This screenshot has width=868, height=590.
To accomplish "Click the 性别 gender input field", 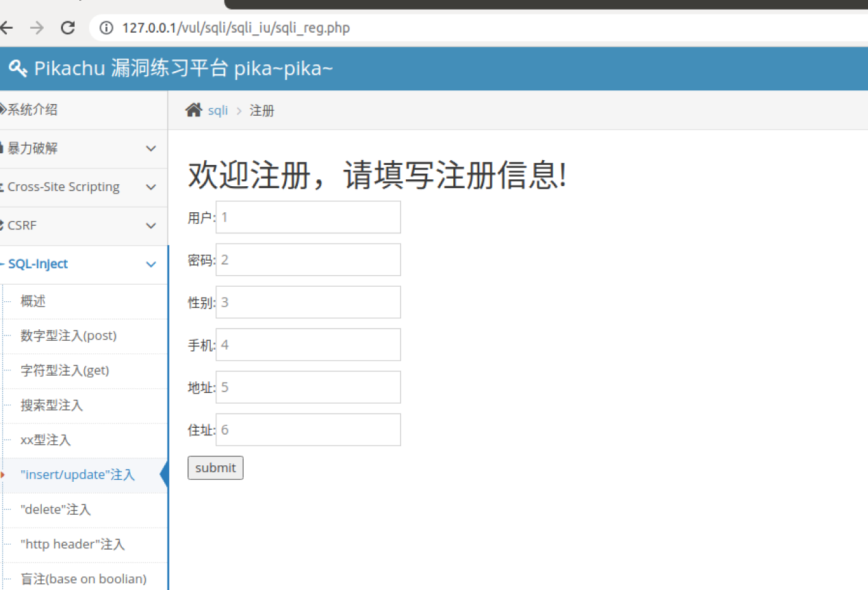I will click(x=308, y=302).
